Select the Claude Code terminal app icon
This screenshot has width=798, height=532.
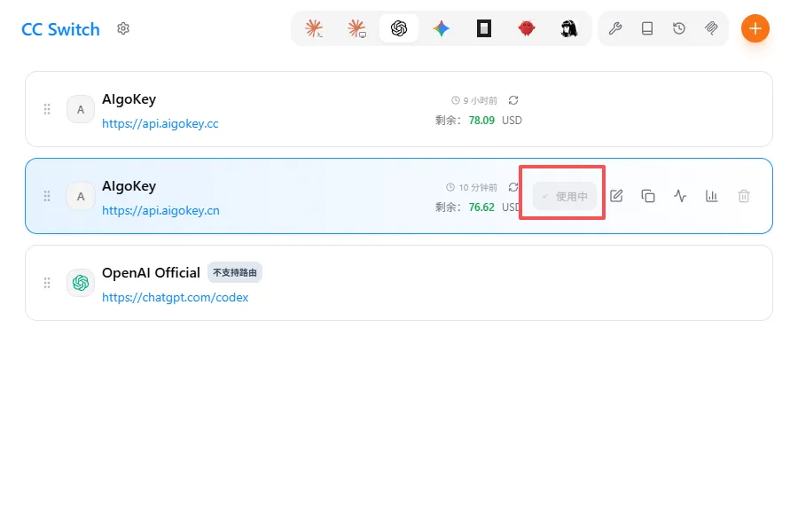314,28
